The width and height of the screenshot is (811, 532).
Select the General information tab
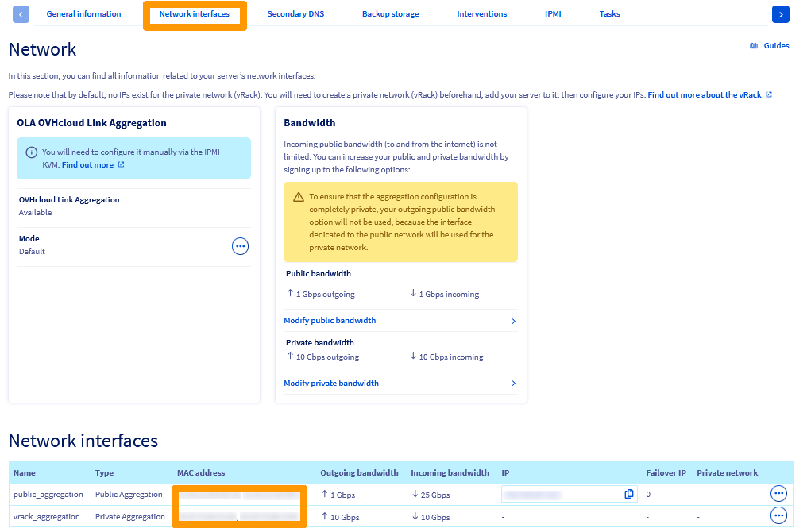coord(83,13)
